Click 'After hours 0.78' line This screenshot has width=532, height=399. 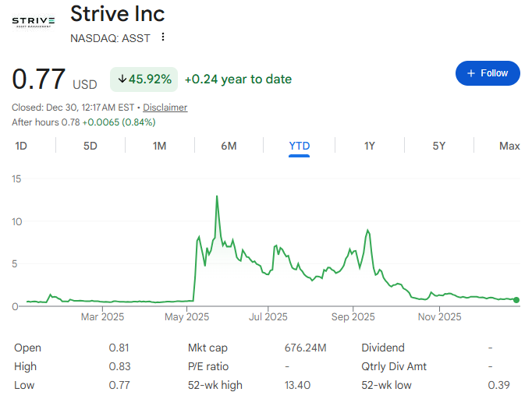tap(83, 122)
